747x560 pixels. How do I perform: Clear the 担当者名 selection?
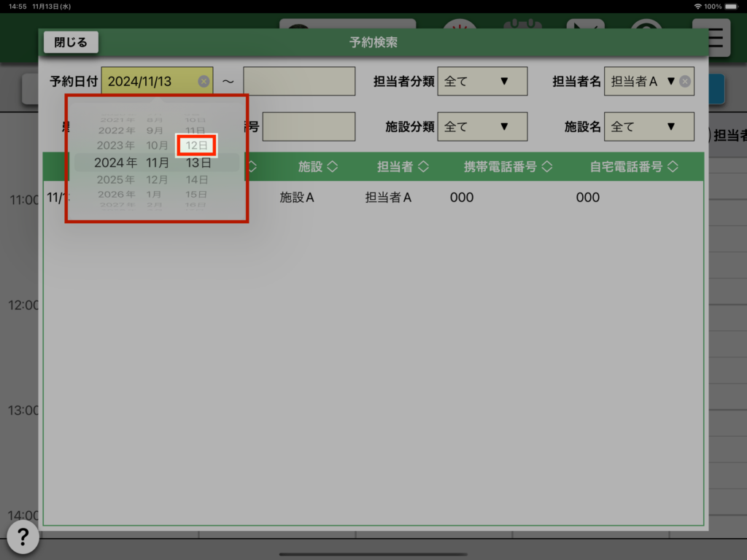click(684, 82)
